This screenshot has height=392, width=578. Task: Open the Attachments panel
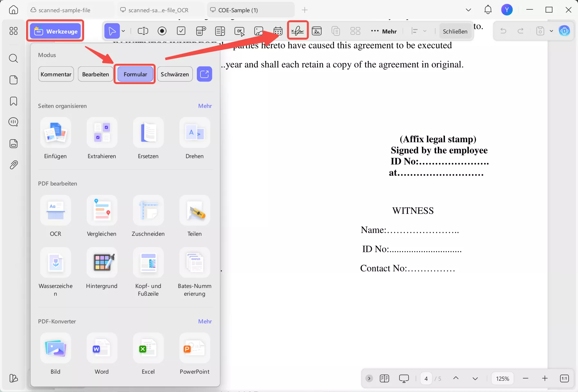pyautogui.click(x=13, y=165)
